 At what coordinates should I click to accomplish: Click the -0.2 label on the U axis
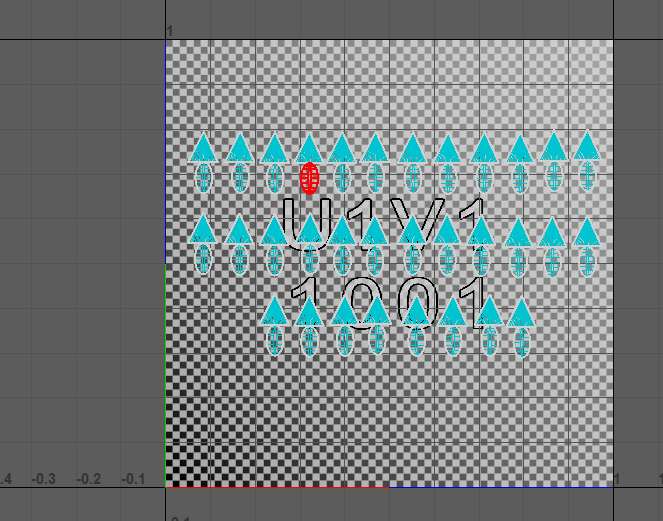point(88,479)
